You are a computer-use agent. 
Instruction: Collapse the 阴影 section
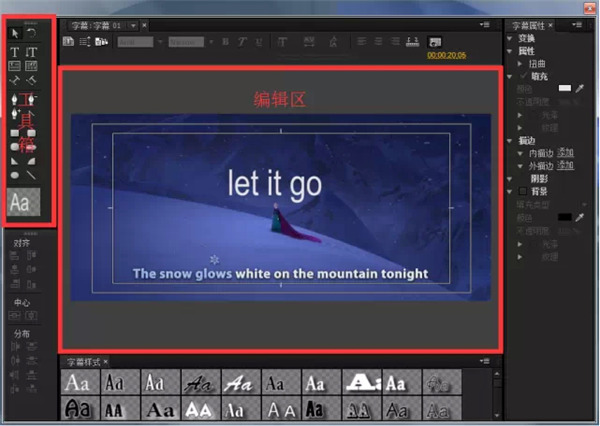510,179
